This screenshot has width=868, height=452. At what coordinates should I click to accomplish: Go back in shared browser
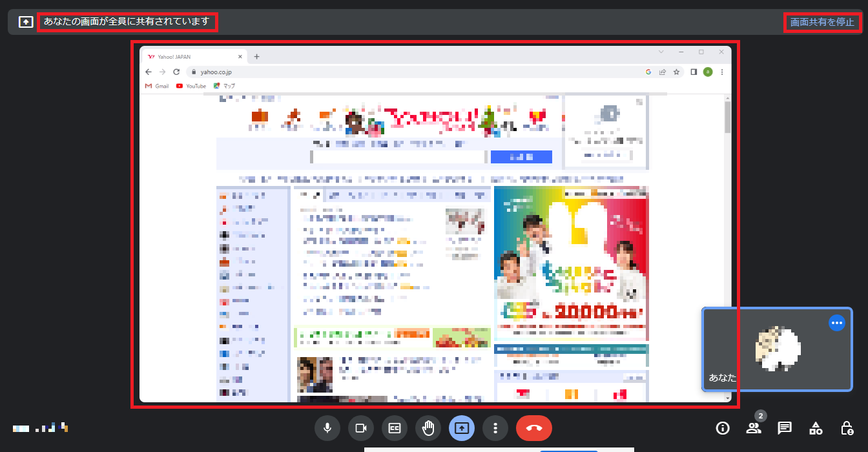[149, 72]
